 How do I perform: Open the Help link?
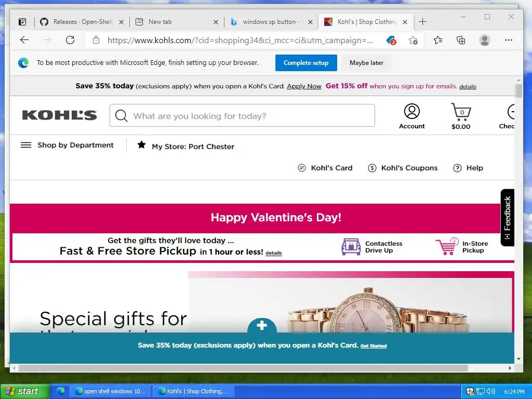[x=468, y=168]
